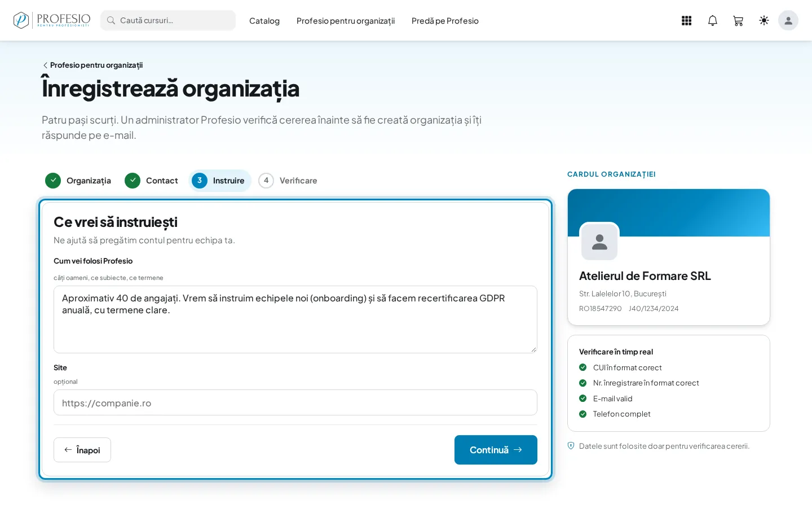This screenshot has width=812, height=508.
Task: Click green check next to CUI în format corect
Action: pyautogui.click(x=583, y=367)
